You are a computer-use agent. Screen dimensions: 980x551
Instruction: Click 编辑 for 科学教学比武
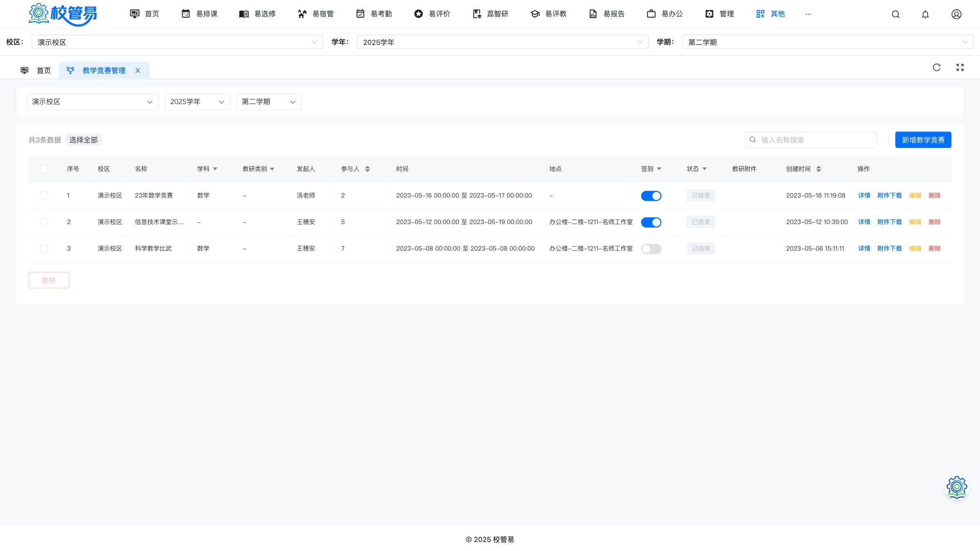point(915,249)
